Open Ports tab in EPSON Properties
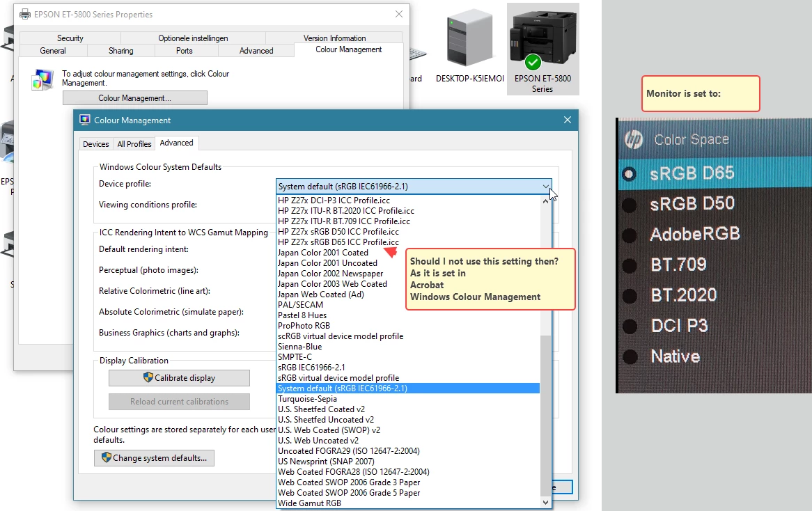The height and width of the screenshot is (511, 812). [x=185, y=51]
